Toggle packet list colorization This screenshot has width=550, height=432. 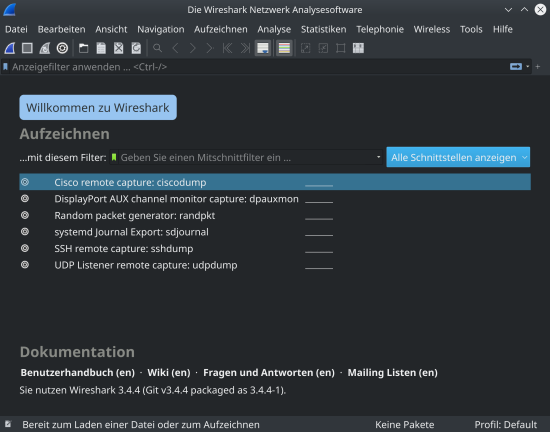pos(284,48)
